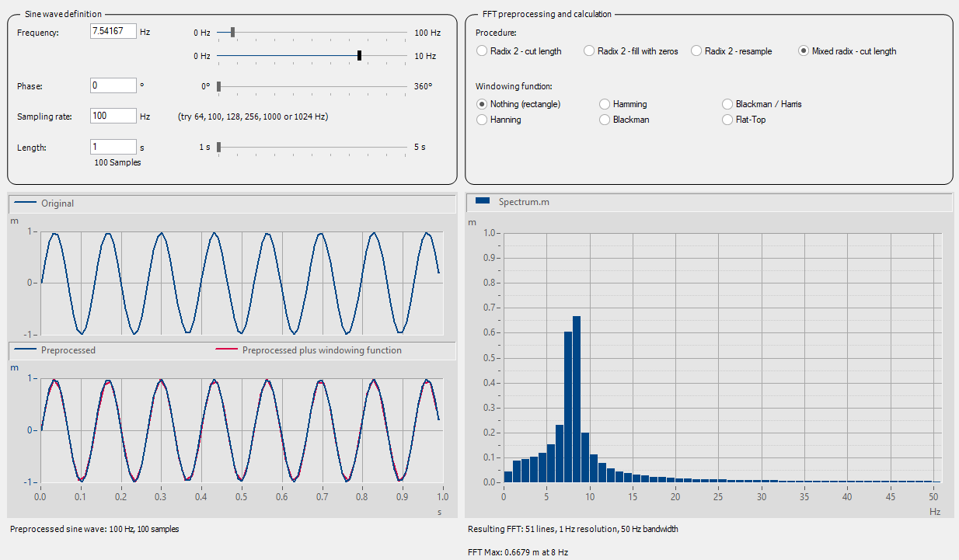Click the 0–100 Hz frequency slider handle
This screenshot has width=959, height=560.
[232, 33]
